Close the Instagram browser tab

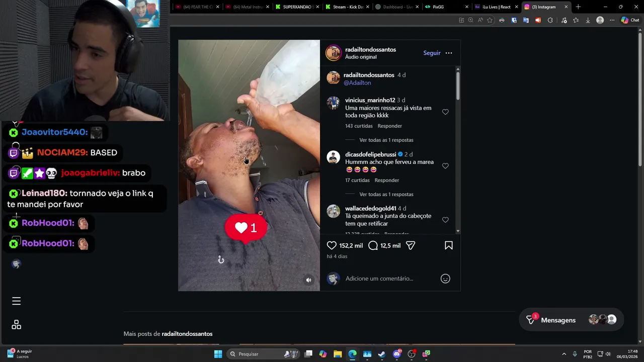566,7
